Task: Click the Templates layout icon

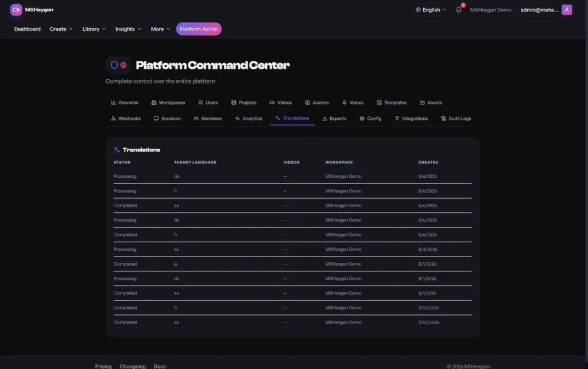Action: click(x=379, y=103)
